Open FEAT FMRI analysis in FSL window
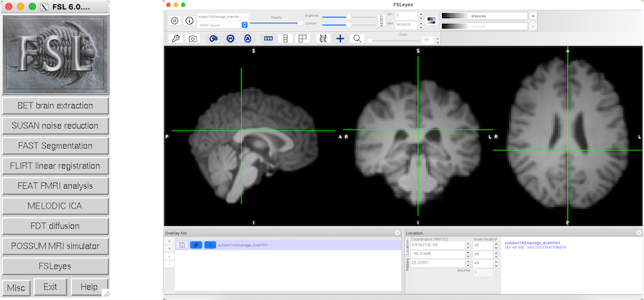The height and width of the screenshot is (300, 644). coord(55,186)
